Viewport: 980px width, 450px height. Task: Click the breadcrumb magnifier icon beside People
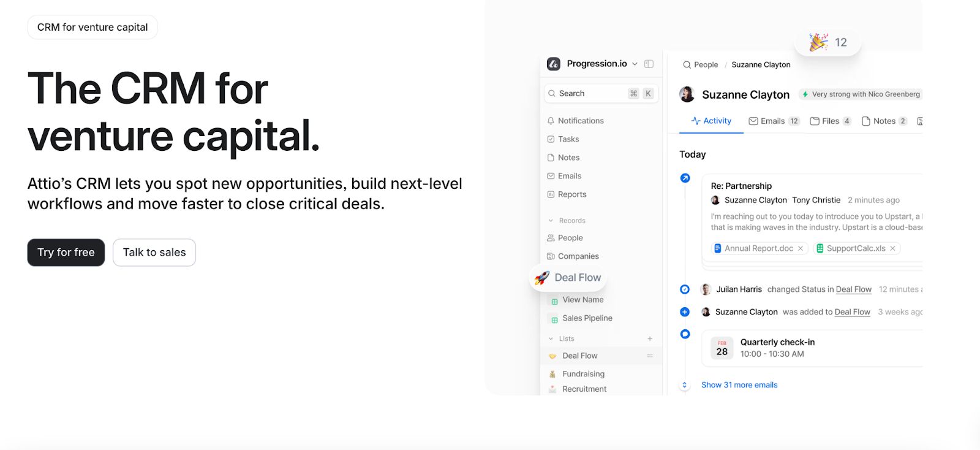pyautogui.click(x=687, y=64)
